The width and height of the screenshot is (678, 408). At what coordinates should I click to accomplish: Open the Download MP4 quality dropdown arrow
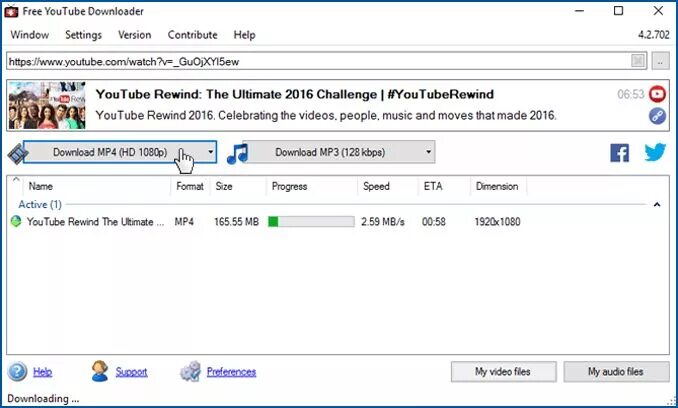(210, 152)
